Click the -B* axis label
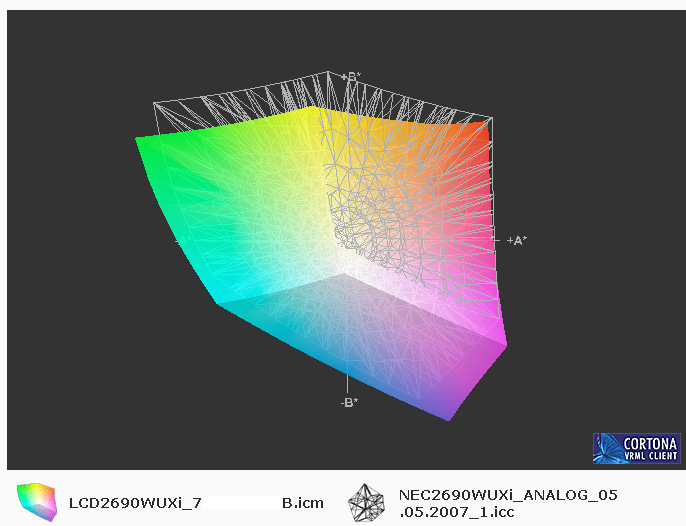Screen dimensions: 686x526 point(348,402)
